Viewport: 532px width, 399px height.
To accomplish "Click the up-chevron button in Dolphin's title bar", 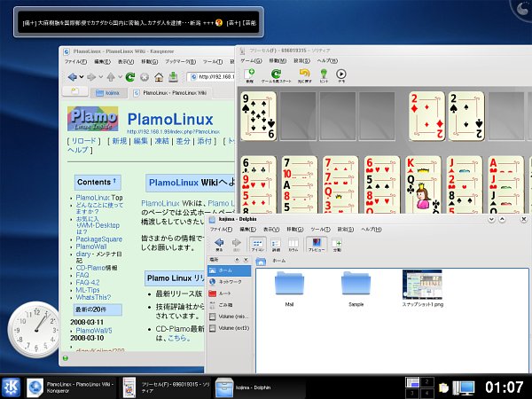I will [x=503, y=220].
